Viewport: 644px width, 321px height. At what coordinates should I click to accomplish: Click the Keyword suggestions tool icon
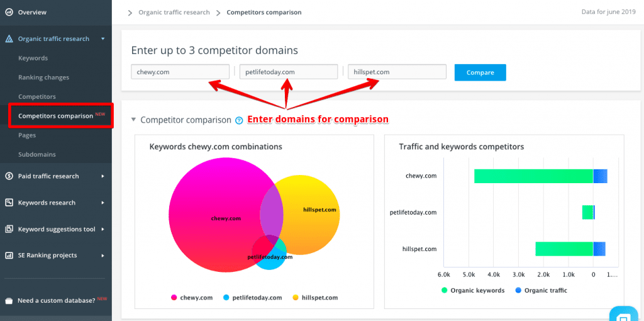coord(9,229)
